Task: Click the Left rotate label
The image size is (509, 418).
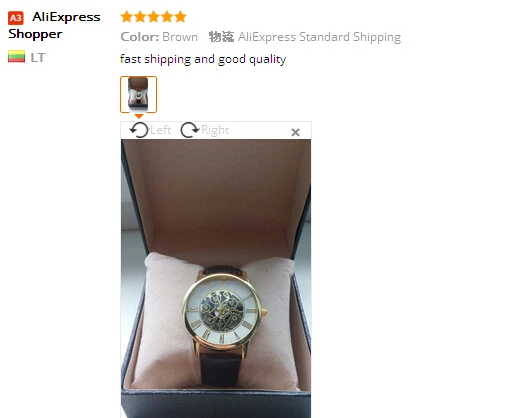Action: [161, 130]
